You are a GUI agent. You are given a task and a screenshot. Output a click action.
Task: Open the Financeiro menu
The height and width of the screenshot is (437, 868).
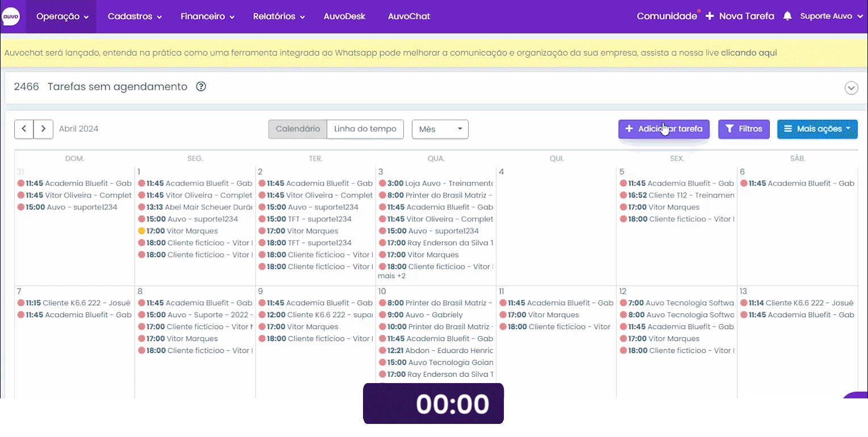pos(207,16)
